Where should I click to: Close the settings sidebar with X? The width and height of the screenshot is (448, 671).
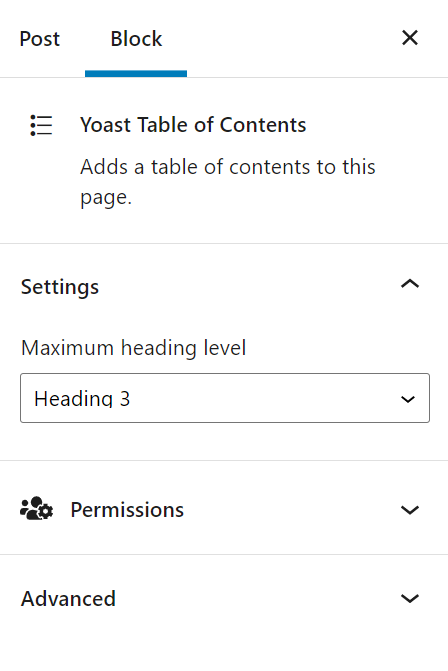[x=410, y=38]
